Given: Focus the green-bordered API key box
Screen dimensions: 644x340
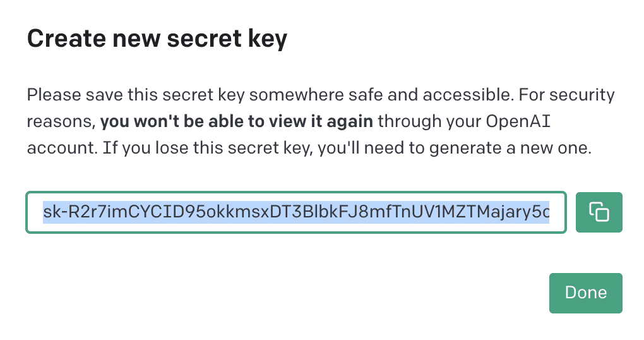Looking at the screenshot, I should (296, 212).
